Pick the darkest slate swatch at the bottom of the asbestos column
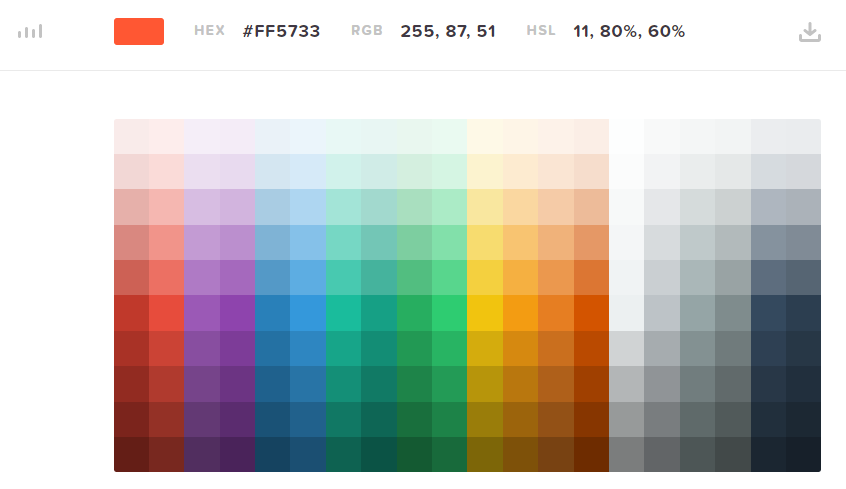 pyautogui.click(x=733, y=454)
